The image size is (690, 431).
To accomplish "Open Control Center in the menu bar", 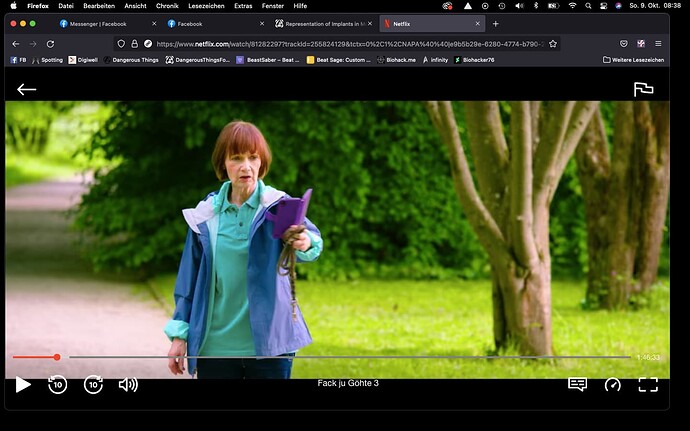I will (x=603, y=6).
